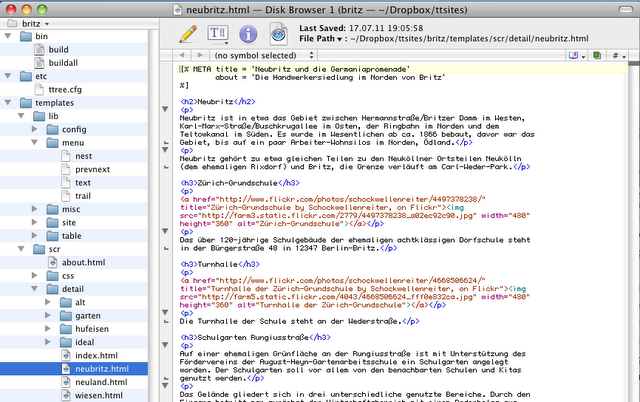This screenshot has height=402, width=640.
Task: Expand the table folder
Action: pyautogui.click(x=35, y=235)
